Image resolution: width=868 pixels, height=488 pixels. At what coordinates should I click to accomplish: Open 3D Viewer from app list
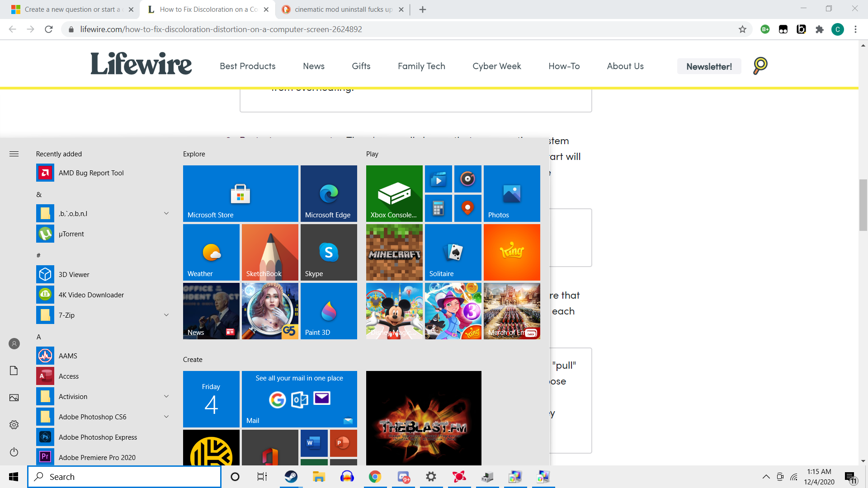point(103,274)
